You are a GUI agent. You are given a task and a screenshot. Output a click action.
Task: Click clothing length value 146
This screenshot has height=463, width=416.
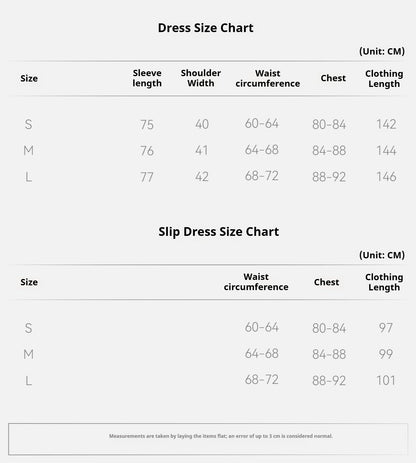click(x=386, y=177)
